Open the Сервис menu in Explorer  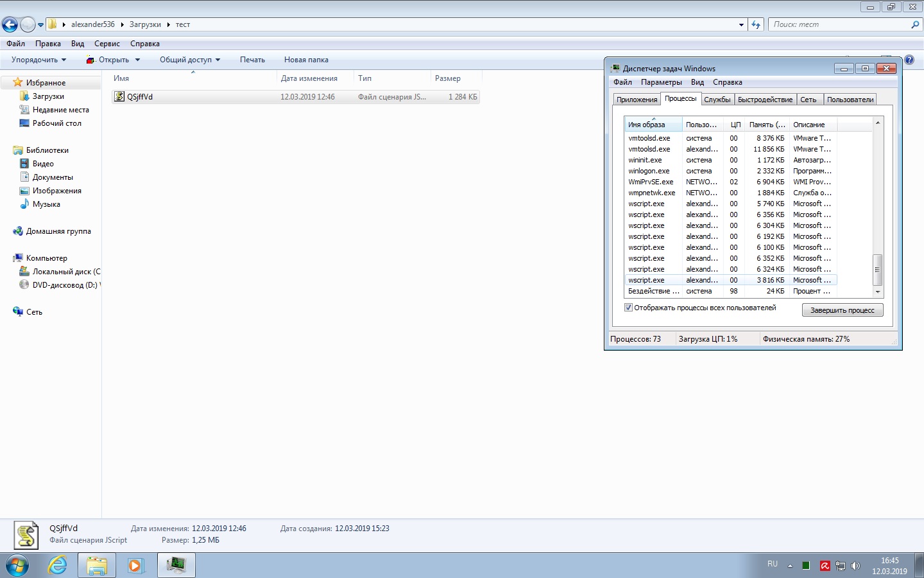point(107,44)
